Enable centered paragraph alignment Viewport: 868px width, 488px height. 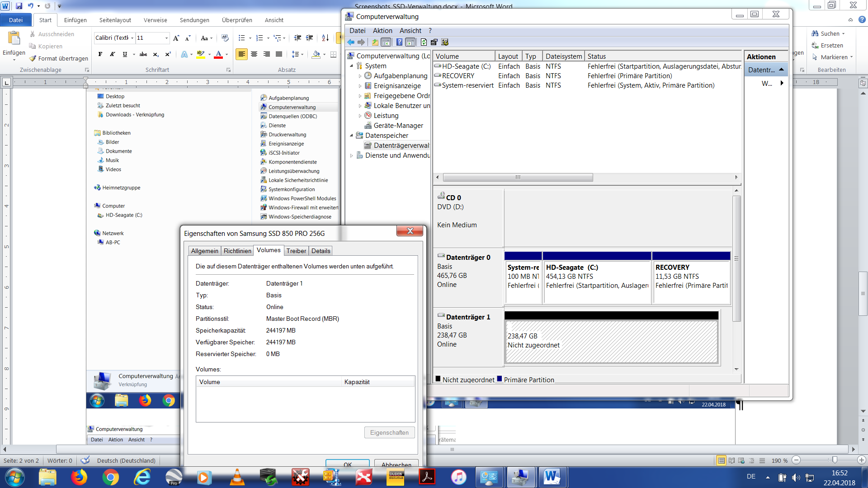[x=254, y=54]
